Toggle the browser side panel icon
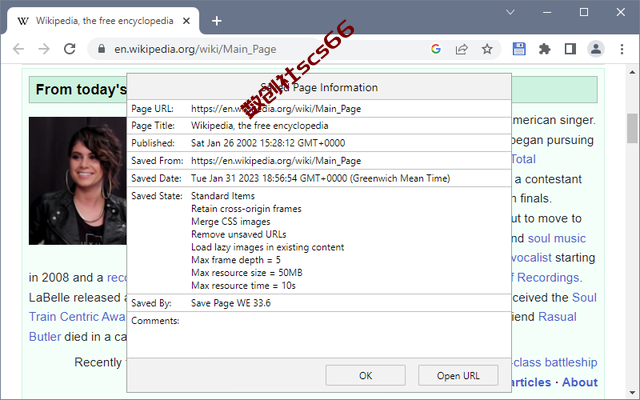Screen dimensions: 640x400 570,49
